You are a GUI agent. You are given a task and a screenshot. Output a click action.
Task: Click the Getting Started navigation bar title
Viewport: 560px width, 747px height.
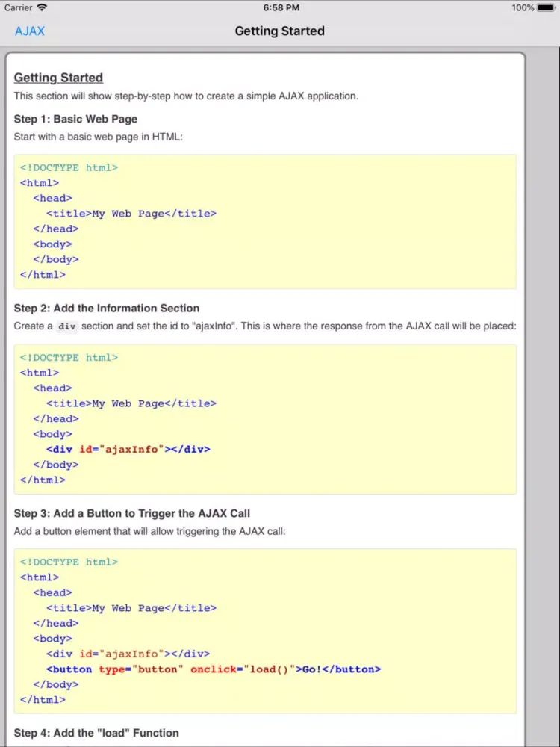tap(279, 31)
